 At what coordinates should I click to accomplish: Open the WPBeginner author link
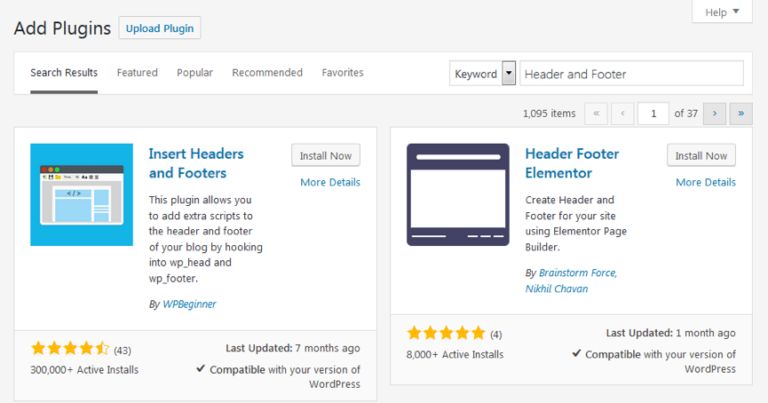189,304
